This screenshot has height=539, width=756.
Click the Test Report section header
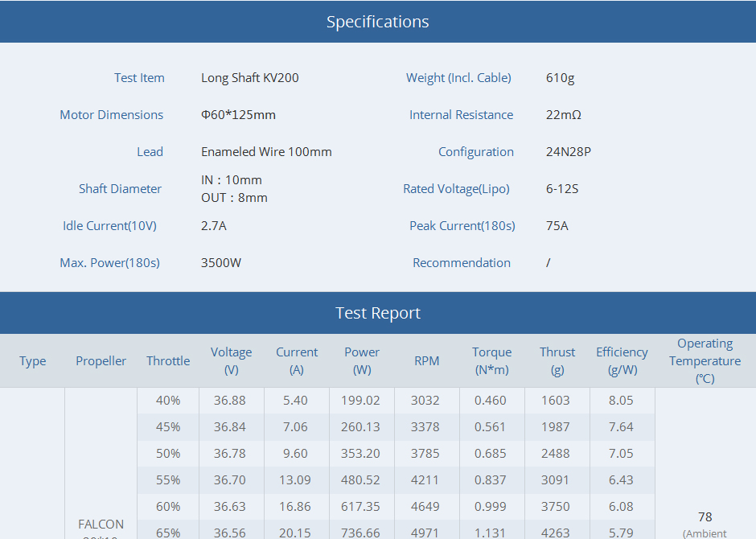(x=377, y=313)
